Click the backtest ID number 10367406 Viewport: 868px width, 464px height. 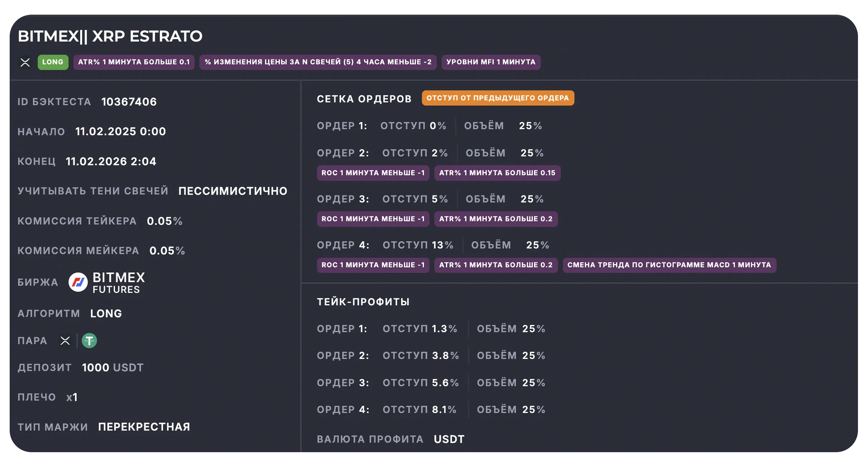tap(129, 102)
